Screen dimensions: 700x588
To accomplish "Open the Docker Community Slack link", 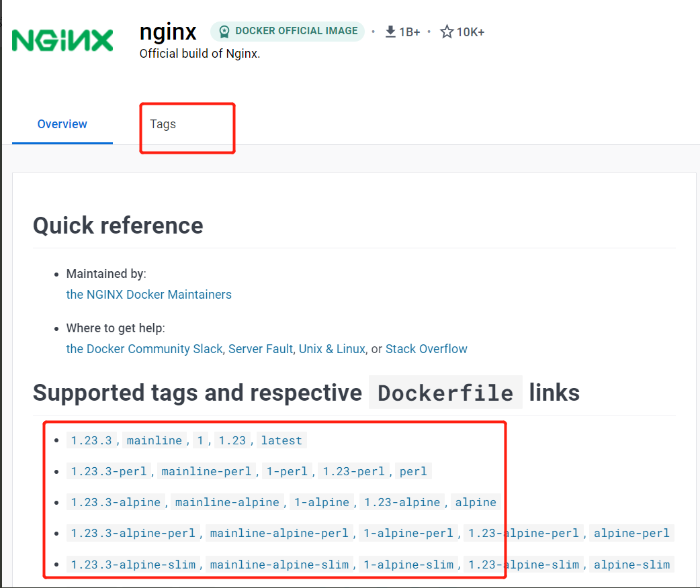I will (x=144, y=349).
